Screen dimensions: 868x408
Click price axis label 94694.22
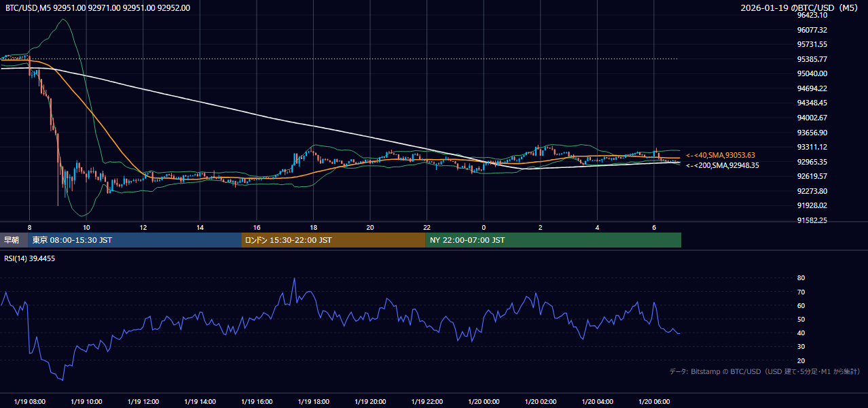812,88
